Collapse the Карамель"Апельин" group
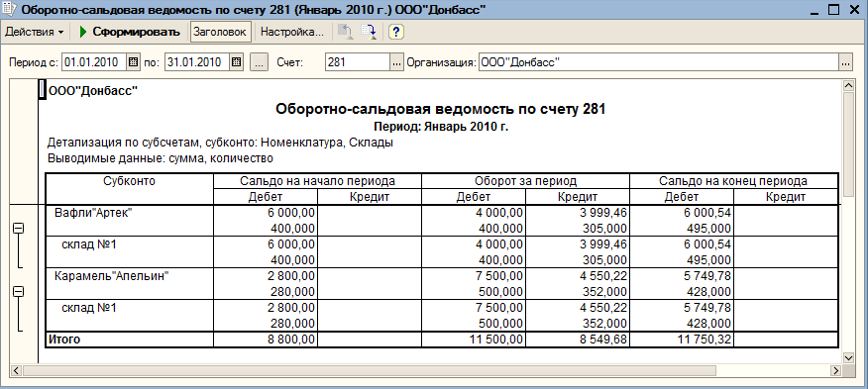Viewport: 868px width, 389px height. pyautogui.click(x=19, y=291)
